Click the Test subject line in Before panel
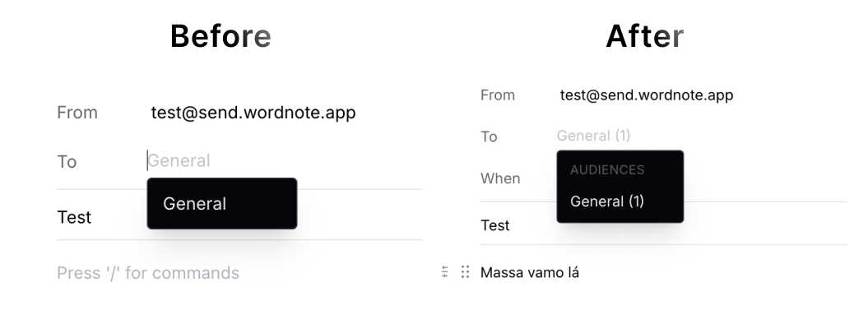This screenshot has height=310, width=868. [x=74, y=217]
